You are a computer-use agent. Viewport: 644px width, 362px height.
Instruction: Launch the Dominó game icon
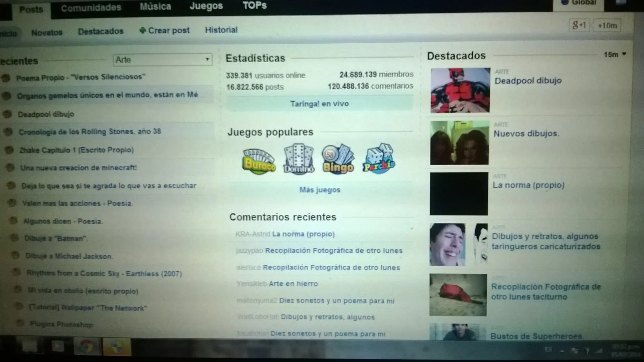click(x=299, y=158)
